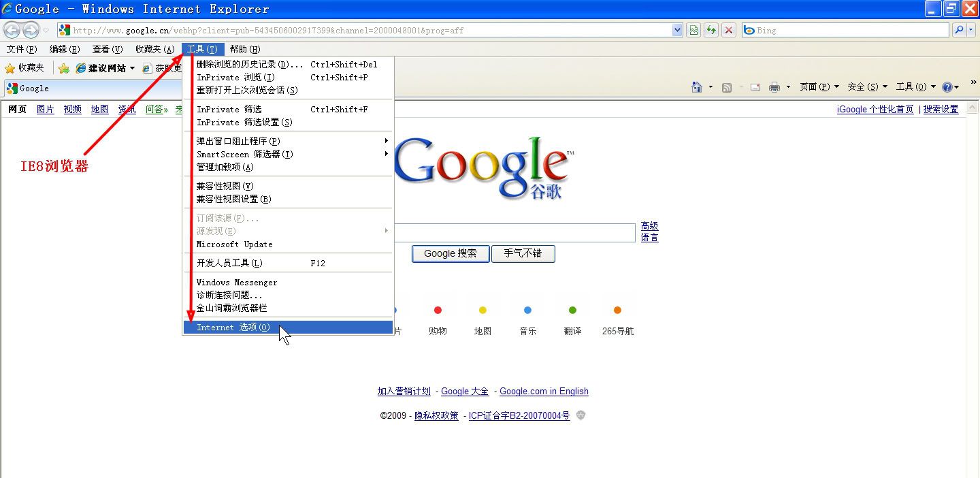Open Favorites with the 收藏夹 star button

pos(24,68)
